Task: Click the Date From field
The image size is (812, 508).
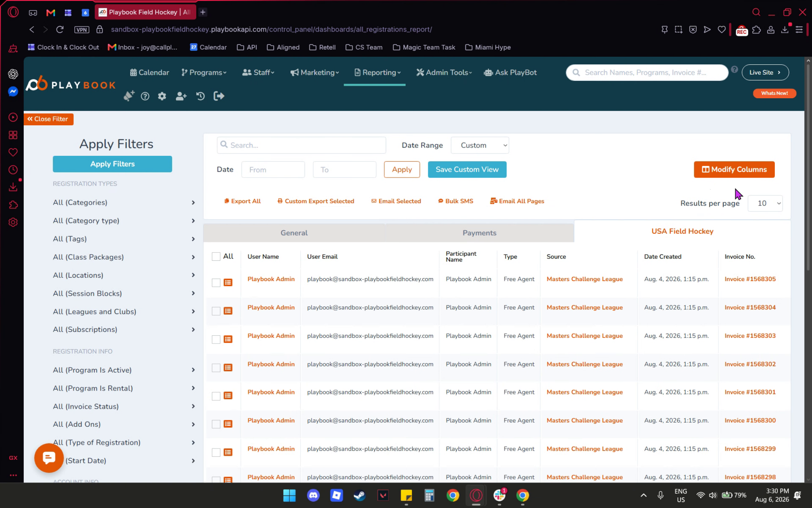Action: coord(273,170)
